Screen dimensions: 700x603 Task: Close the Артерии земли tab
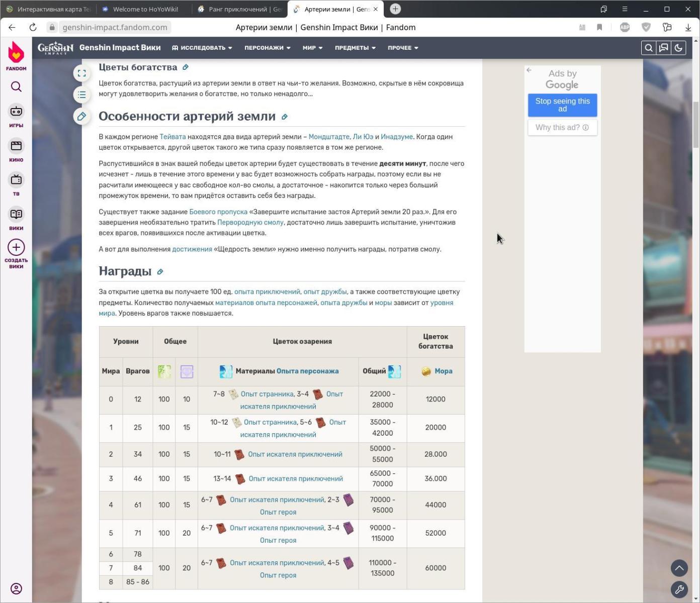375,9
